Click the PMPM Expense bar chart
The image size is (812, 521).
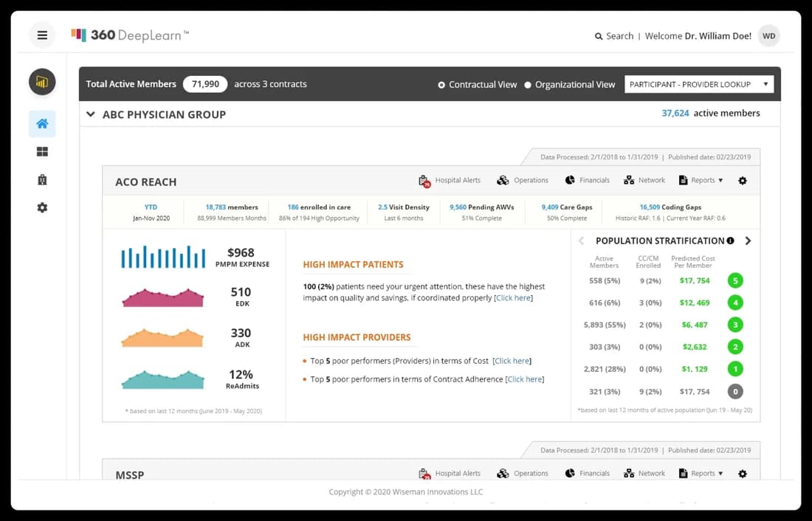click(163, 257)
